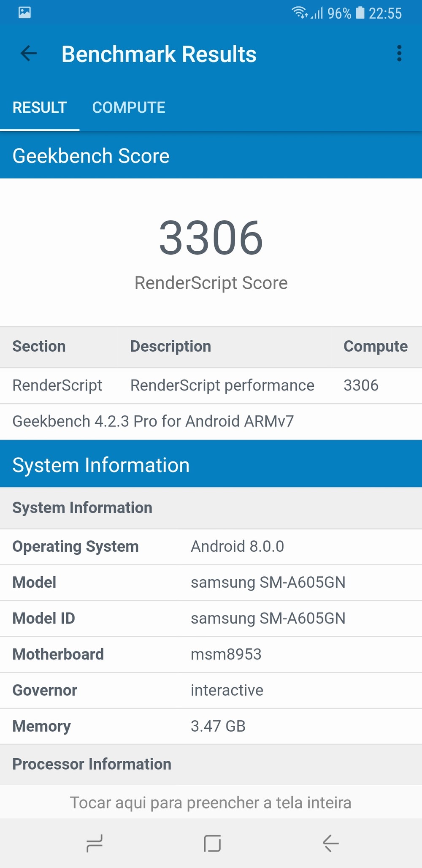Viewport: 422px width, 868px height.
Task: Tap the battery icon in status bar
Action: [360, 13]
